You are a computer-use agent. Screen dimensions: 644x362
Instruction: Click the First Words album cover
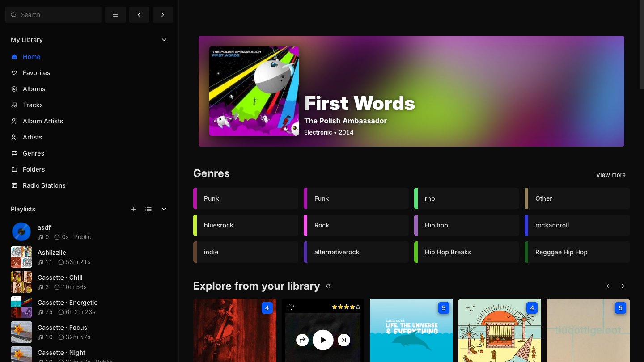click(x=254, y=91)
